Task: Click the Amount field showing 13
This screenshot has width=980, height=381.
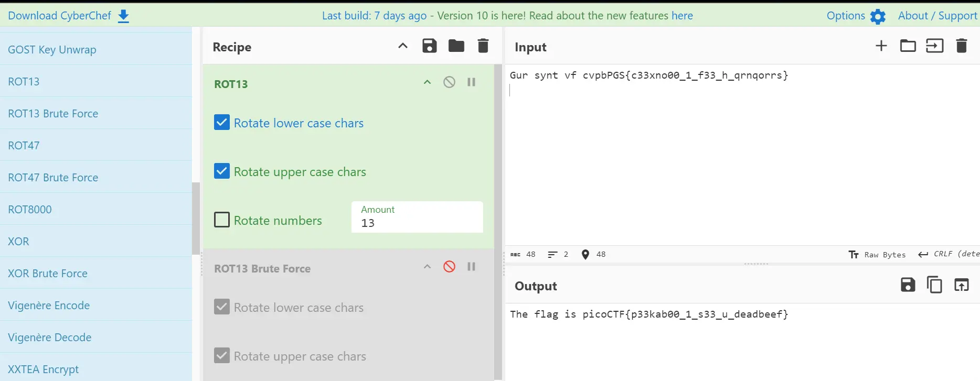Action: pos(417,217)
